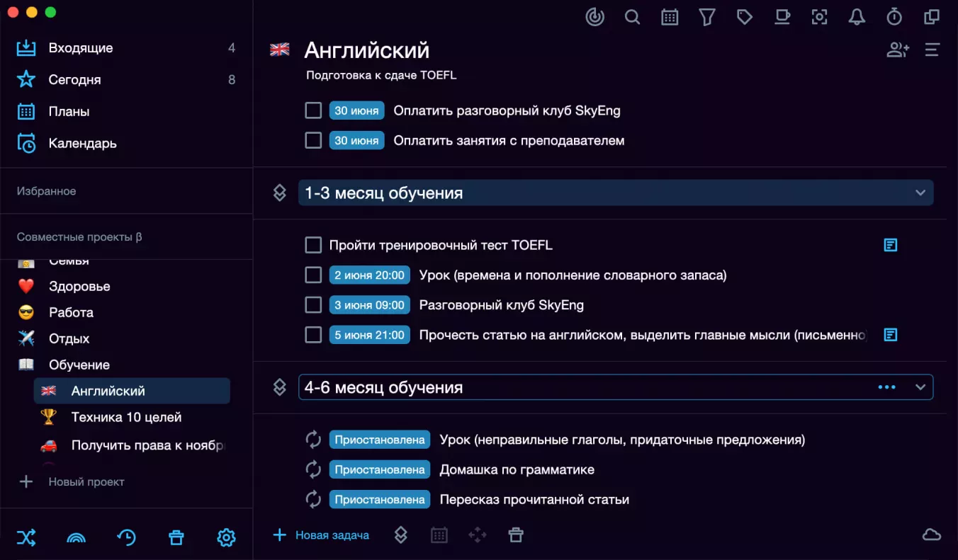Click 'Совместные проекты β' header
This screenshot has height=560, width=958.
click(79, 237)
